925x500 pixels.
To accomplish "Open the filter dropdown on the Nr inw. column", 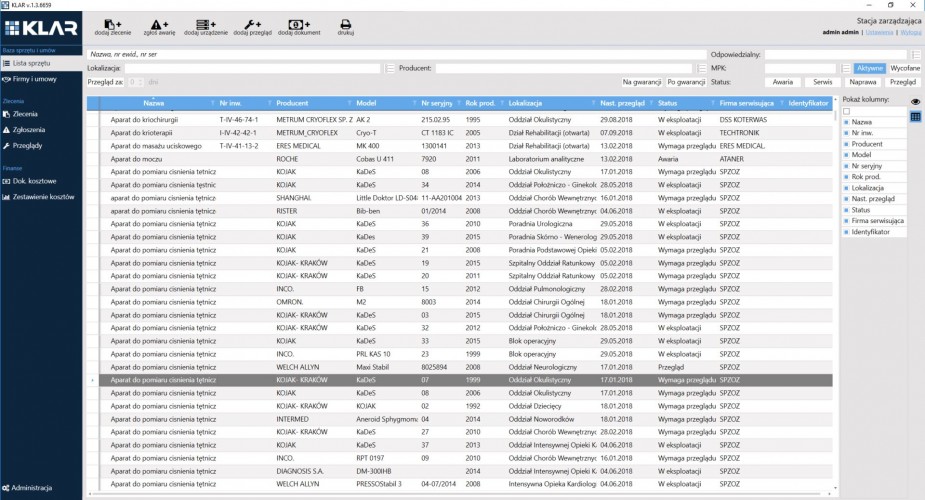I will (269, 104).
